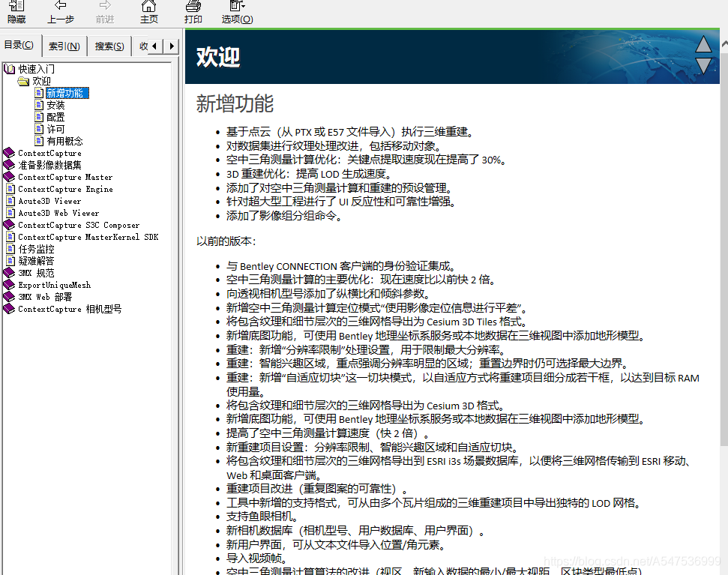This screenshot has width=728, height=575.
Task: Expand ContextCapture S3C Composer book icon
Action: (9, 225)
